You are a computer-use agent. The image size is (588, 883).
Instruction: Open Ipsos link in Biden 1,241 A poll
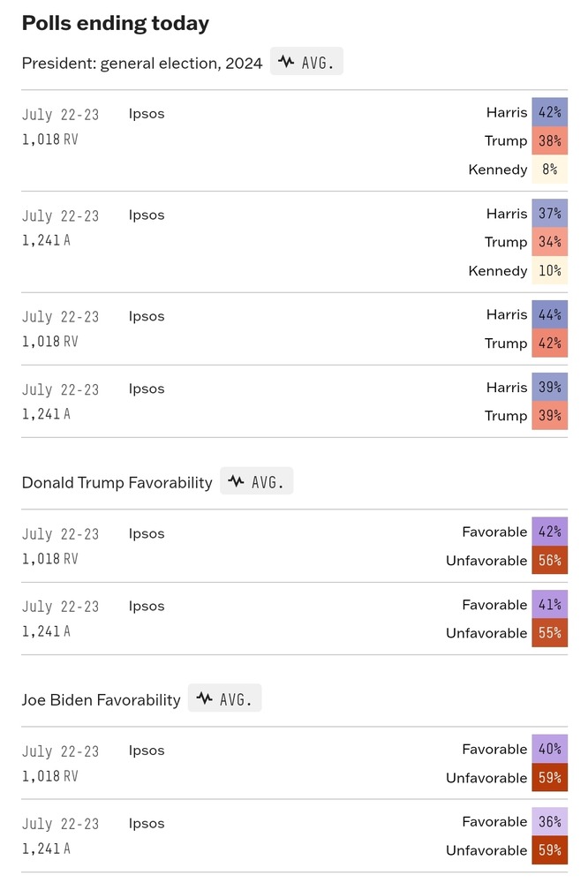147,823
